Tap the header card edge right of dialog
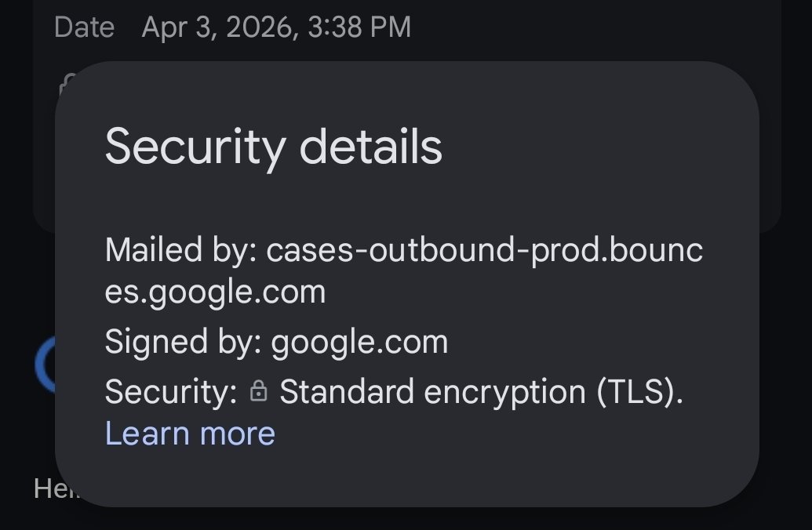The height and width of the screenshot is (530, 812). coord(770,157)
